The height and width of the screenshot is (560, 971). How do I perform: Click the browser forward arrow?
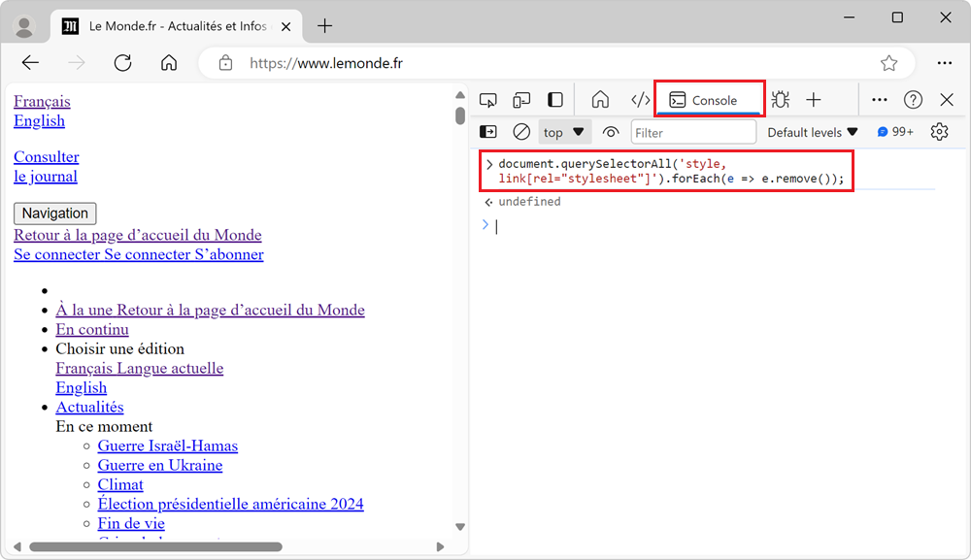coord(77,62)
